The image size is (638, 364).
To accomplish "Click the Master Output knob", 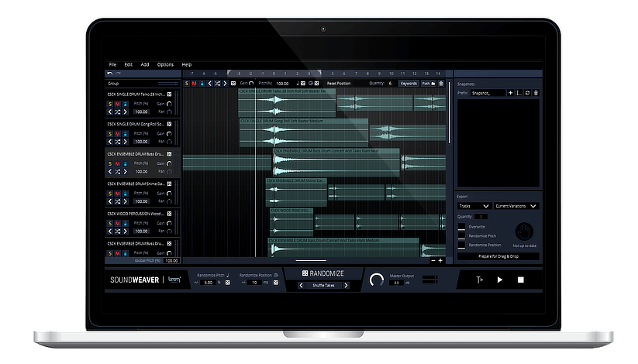I will 377,280.
